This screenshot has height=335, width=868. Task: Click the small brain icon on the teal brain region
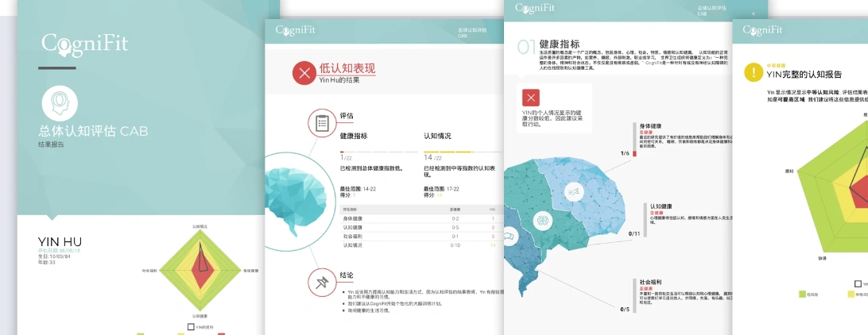coord(542,221)
